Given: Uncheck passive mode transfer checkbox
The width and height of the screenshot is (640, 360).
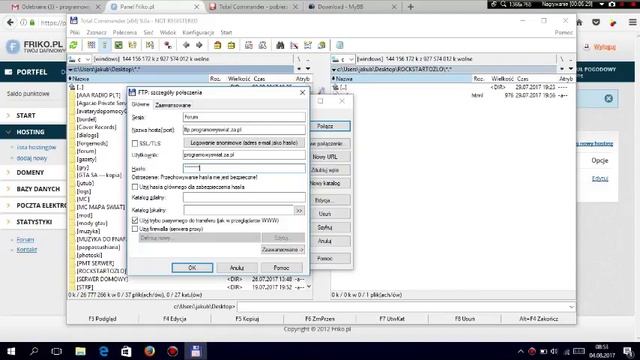Looking at the screenshot, I should click(x=135, y=220).
